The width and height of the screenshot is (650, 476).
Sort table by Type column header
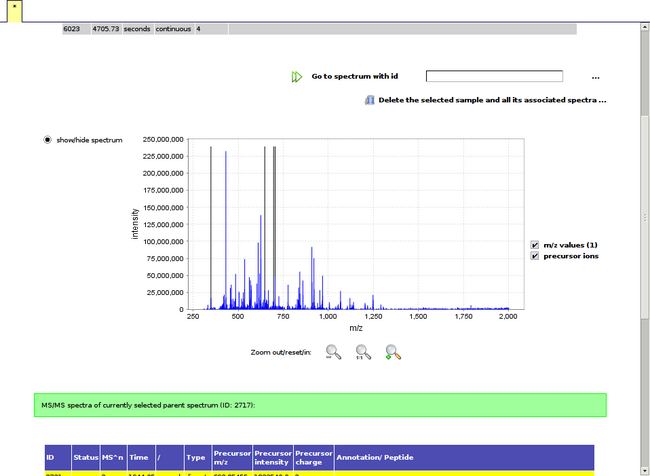tap(198, 457)
